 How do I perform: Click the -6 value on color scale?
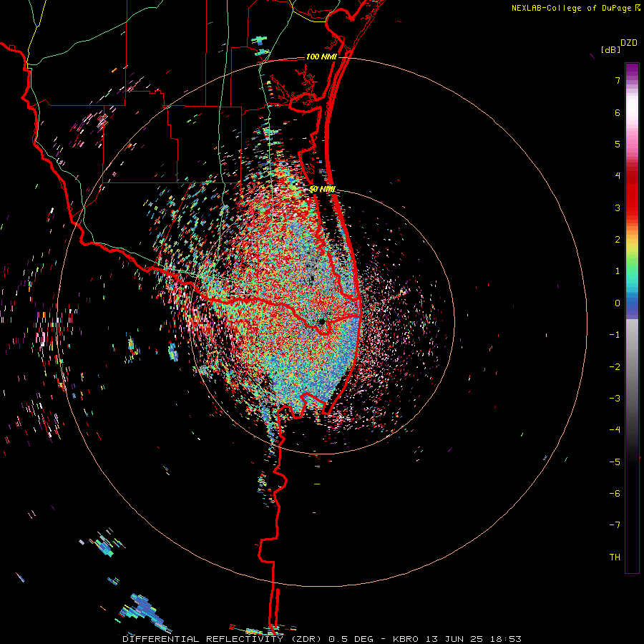615,494
